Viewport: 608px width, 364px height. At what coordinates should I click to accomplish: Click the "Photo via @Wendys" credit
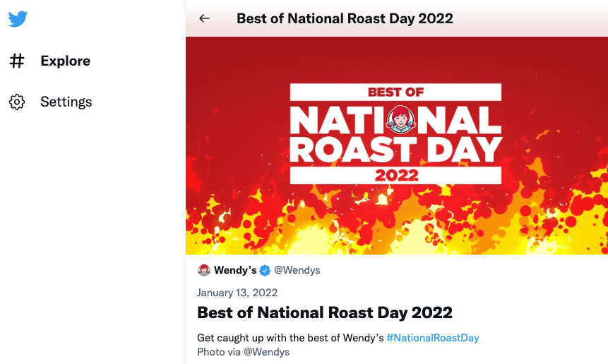[243, 352]
